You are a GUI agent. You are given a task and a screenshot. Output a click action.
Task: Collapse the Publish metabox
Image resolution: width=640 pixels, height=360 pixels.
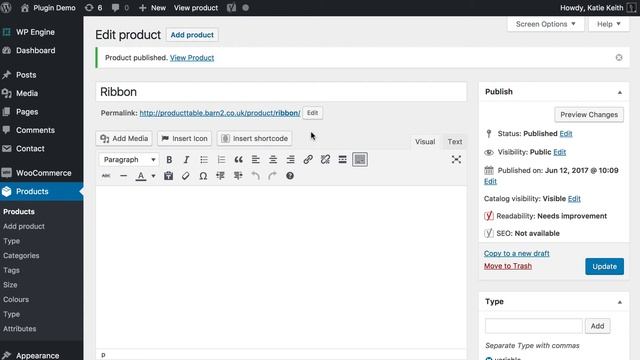pos(620,92)
